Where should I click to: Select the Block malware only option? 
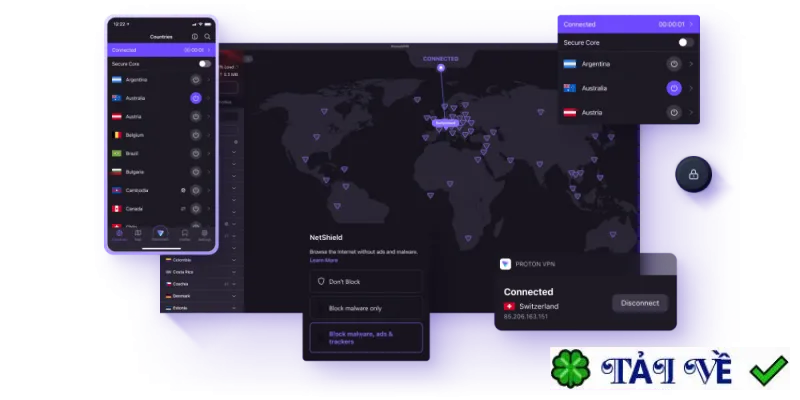pos(366,308)
